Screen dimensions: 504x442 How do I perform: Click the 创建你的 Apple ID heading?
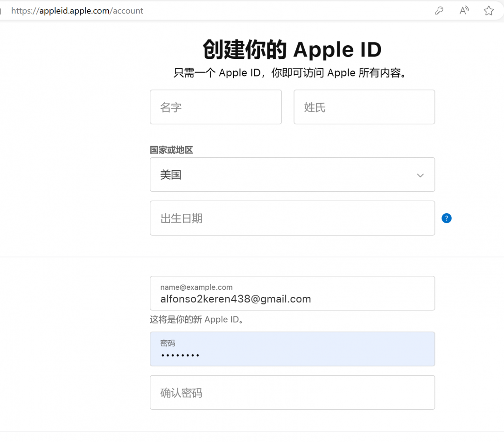[x=292, y=49]
